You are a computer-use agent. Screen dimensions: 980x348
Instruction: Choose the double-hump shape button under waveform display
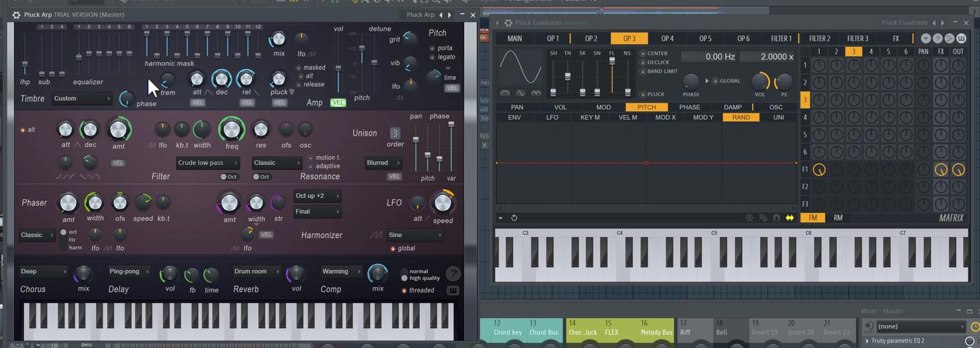(536, 93)
